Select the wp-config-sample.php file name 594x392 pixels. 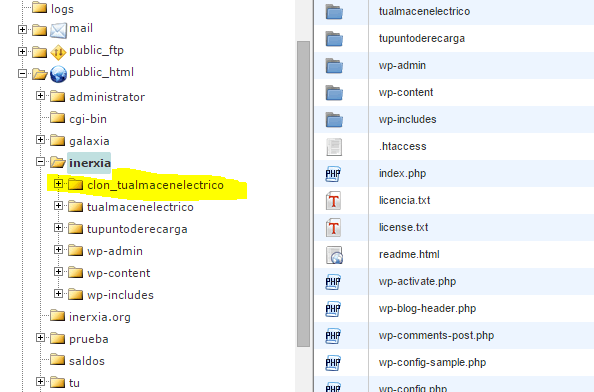click(432, 362)
